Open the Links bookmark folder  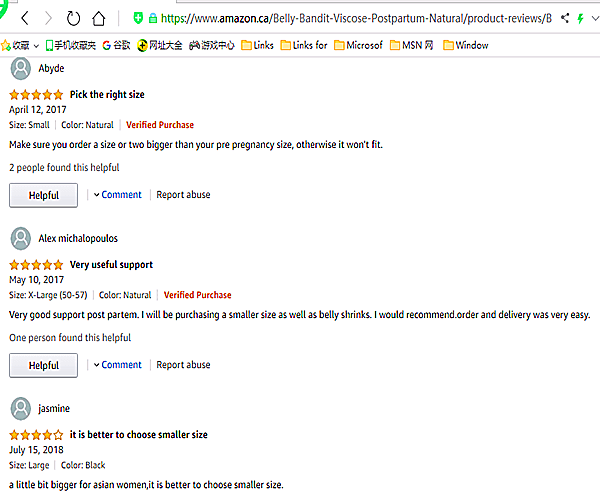[x=257, y=45]
